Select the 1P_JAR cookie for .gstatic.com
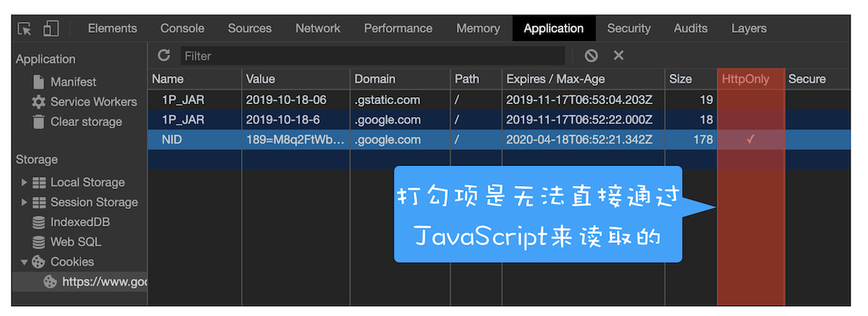Image resolution: width=868 pixels, height=316 pixels. (x=182, y=100)
